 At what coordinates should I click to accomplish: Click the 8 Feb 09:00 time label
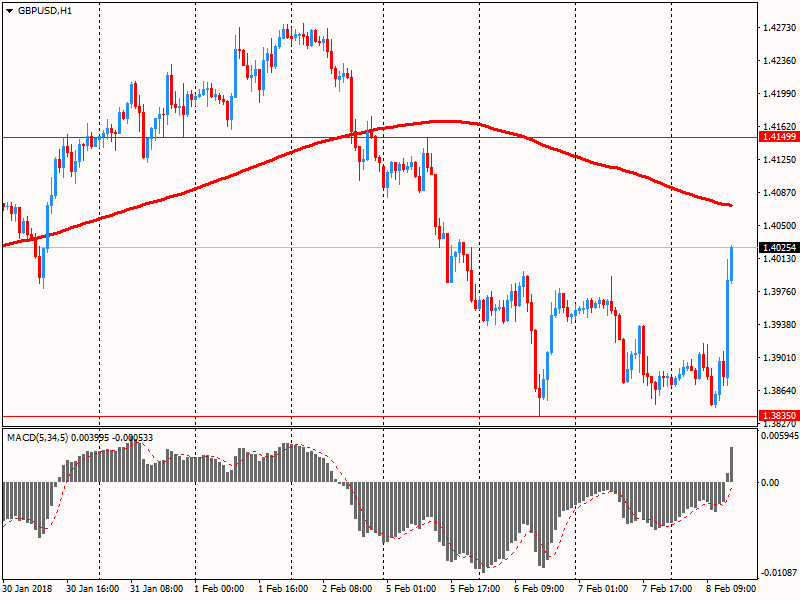731,588
